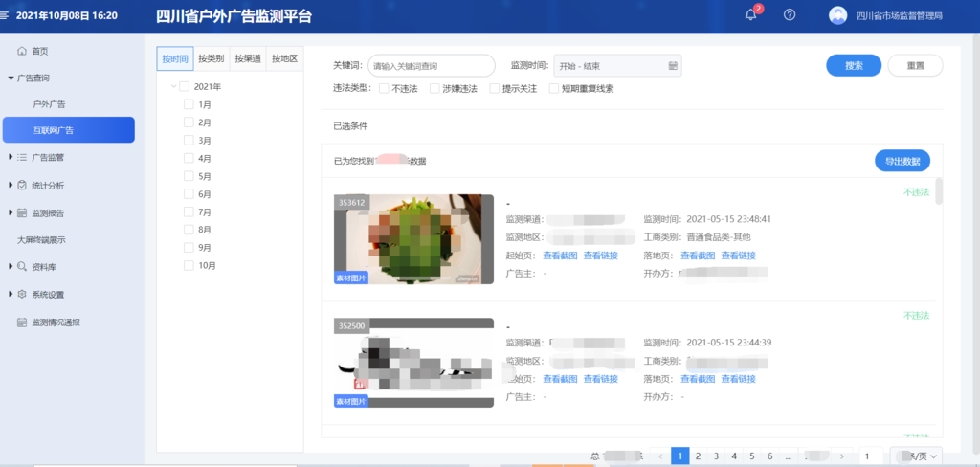The width and height of the screenshot is (980, 467).
Task: Click the help question mark icon
Action: tap(790, 14)
